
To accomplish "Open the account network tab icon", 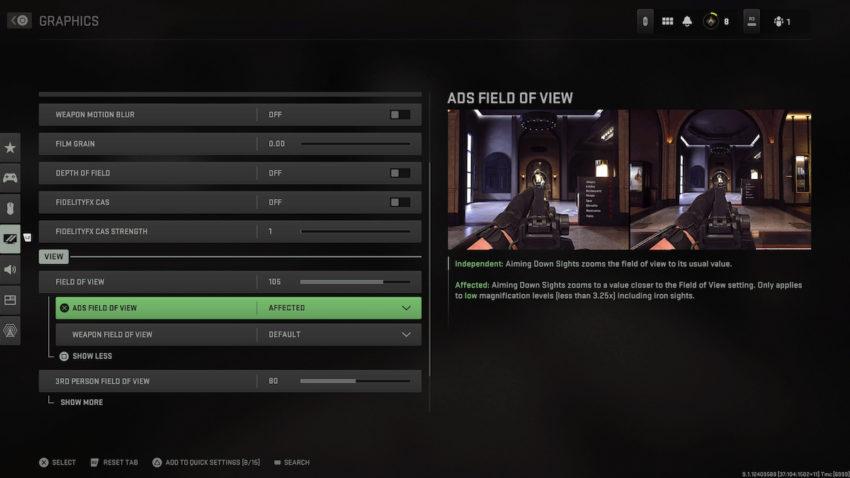I will [10, 330].
